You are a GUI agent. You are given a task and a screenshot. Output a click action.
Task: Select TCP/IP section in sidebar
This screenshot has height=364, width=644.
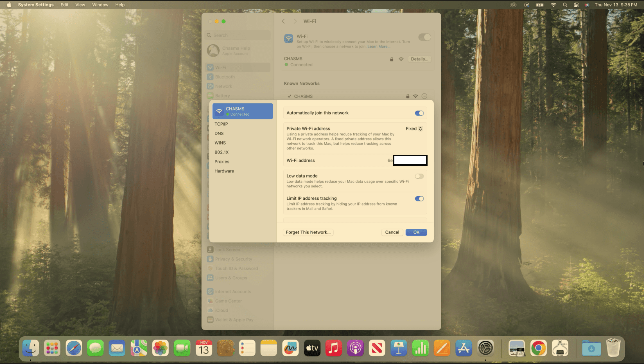point(221,124)
